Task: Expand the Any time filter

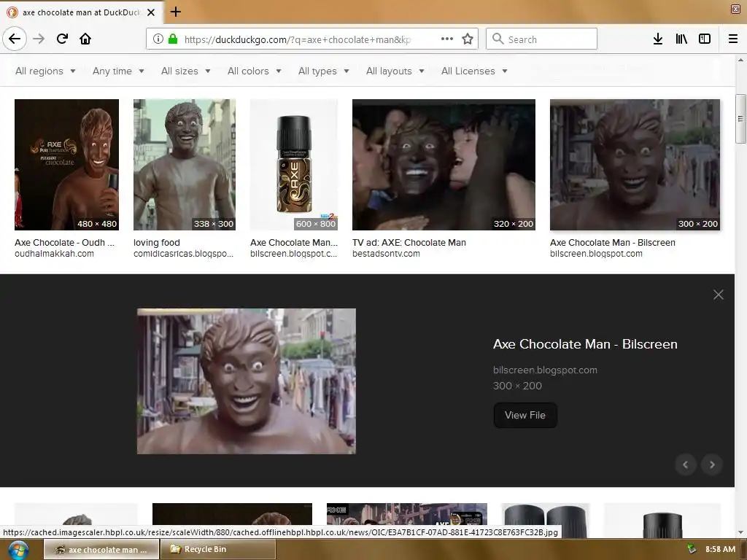Action: coord(118,71)
